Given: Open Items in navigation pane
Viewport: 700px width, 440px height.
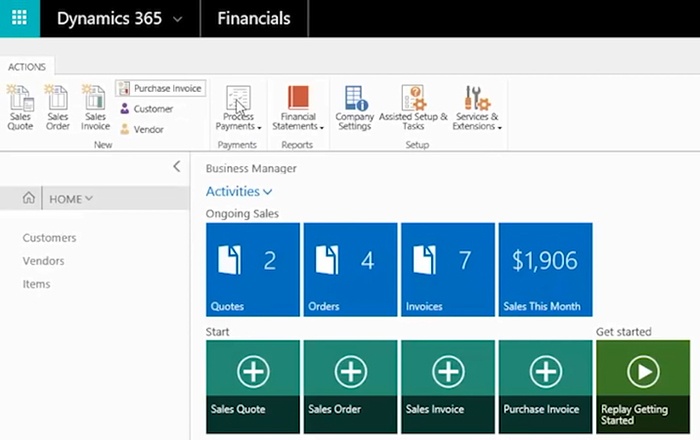Looking at the screenshot, I should pos(36,284).
